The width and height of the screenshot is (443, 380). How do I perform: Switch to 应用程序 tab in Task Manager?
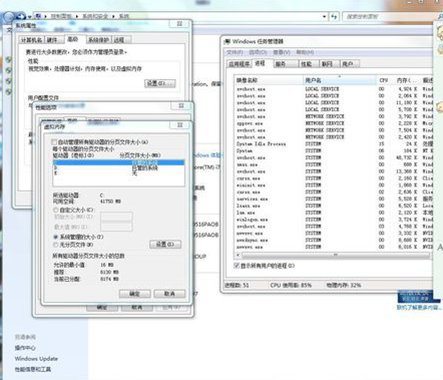coord(239,64)
